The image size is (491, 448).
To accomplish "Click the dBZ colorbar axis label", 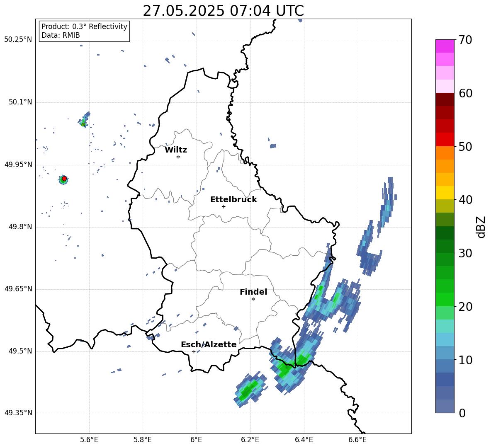I will pyautogui.click(x=481, y=227).
